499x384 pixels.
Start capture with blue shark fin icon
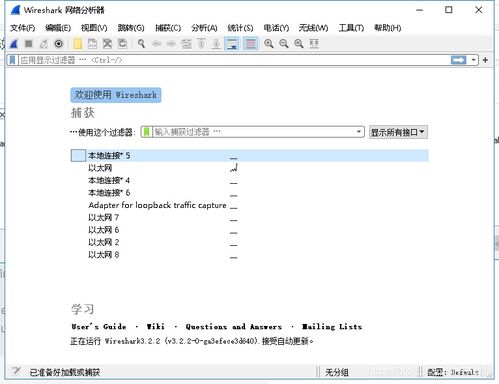[x=14, y=44]
